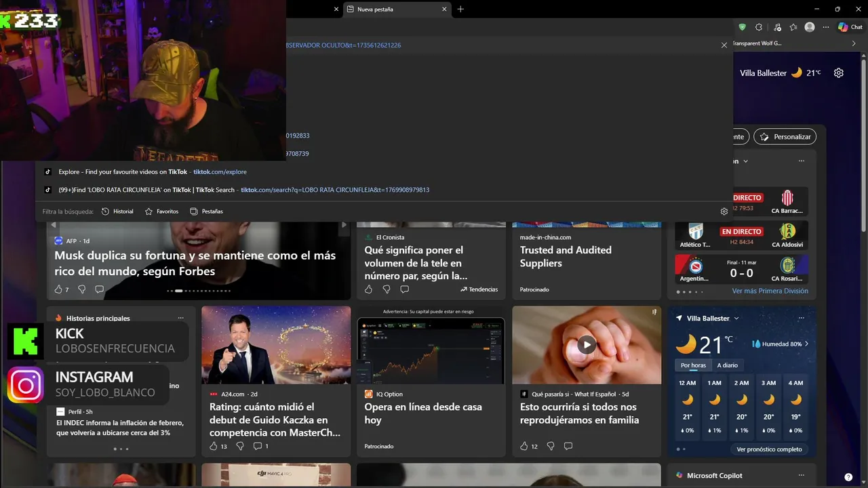Open weather widget more options
The height and width of the screenshot is (488, 868).
tap(802, 318)
